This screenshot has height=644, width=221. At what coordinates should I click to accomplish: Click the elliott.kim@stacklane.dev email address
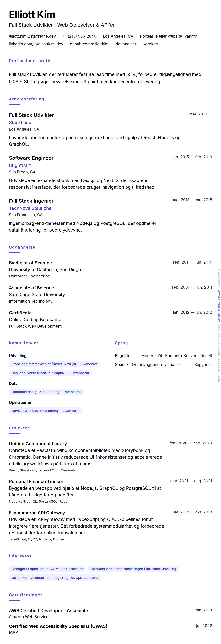click(x=32, y=36)
